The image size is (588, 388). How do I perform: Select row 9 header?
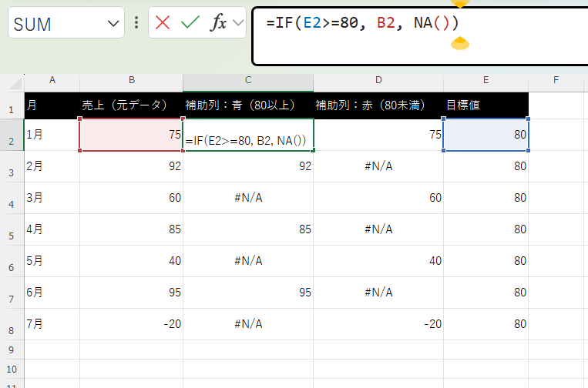pos(12,350)
